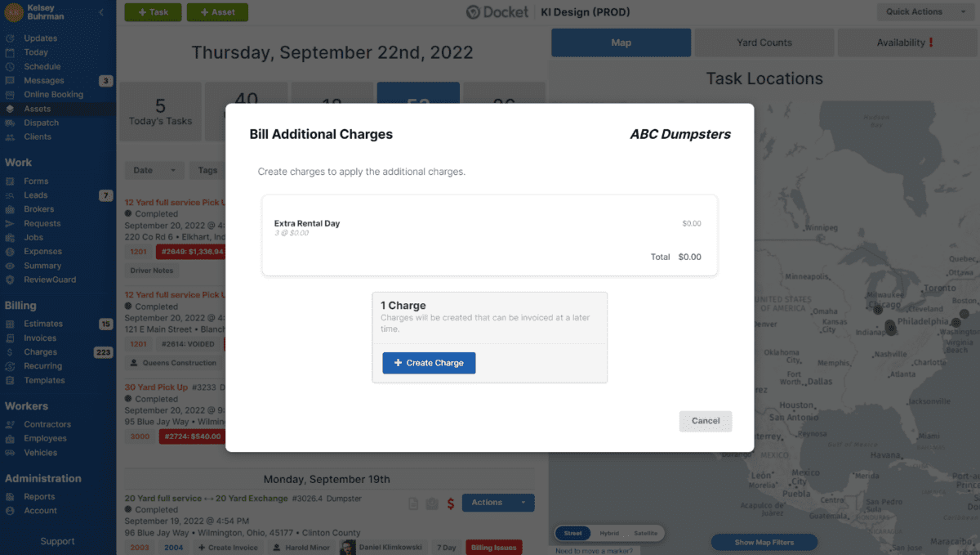The image size is (980, 555).
Task: Click the Jobs sidebar icon
Action: 10,238
